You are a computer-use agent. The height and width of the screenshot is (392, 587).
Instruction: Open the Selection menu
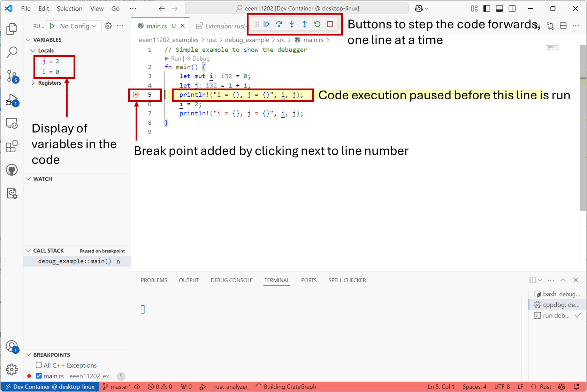click(69, 8)
